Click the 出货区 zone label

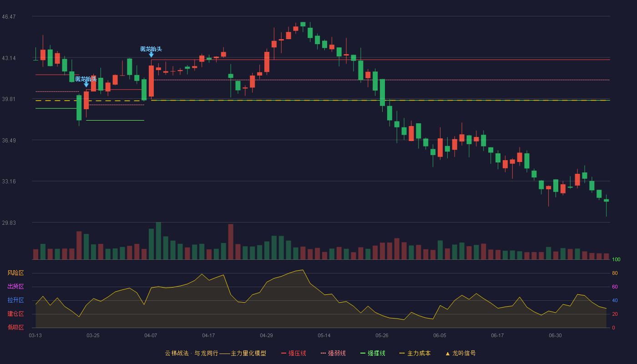click(15, 287)
